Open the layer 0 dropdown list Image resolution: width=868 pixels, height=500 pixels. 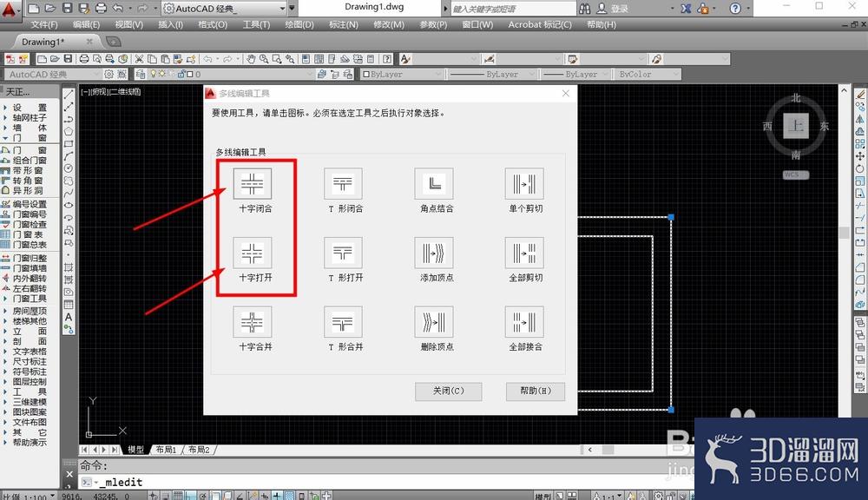click(310, 74)
